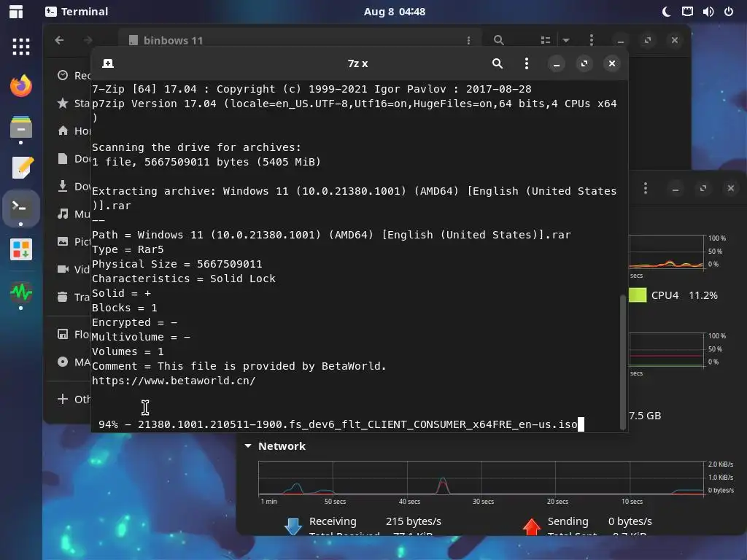747x560 pixels.
Task: Open System Monitor from the dock
Action: [x=21, y=292]
